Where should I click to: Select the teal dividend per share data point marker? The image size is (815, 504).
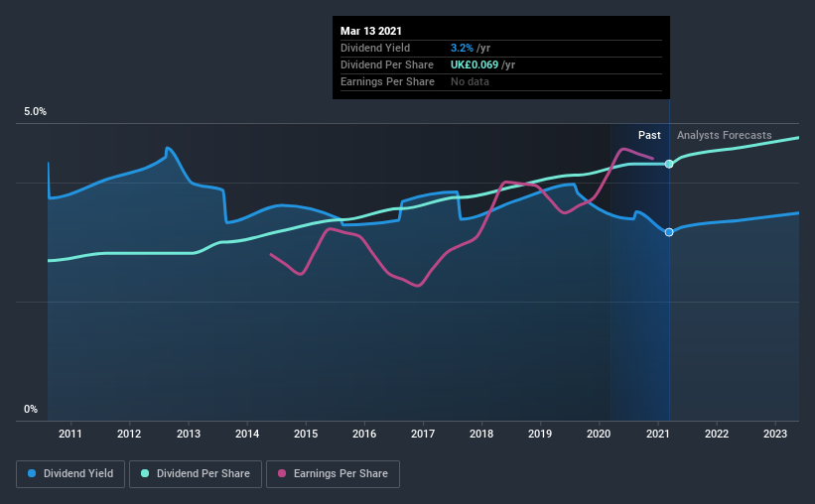tap(669, 164)
